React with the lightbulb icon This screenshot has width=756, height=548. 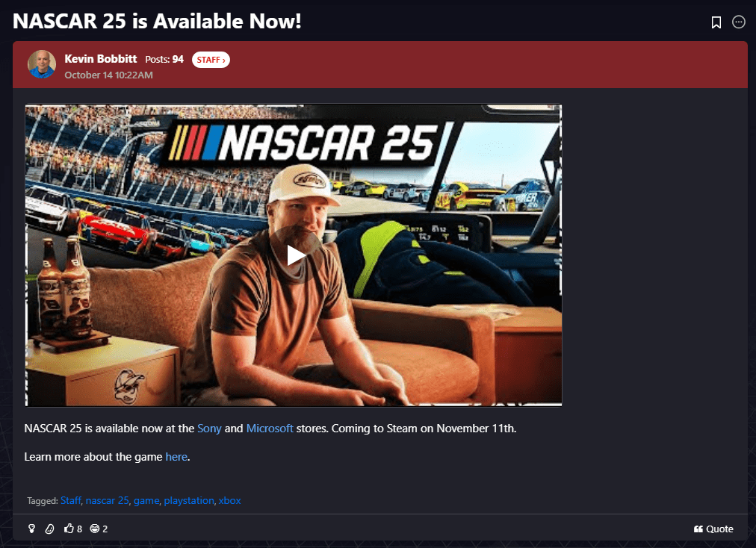32,529
